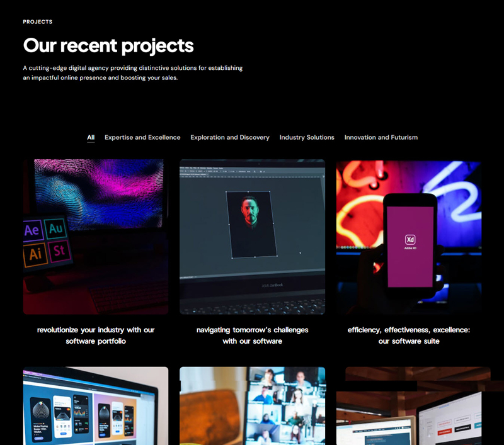Filter projects by "Industry Solutions"
Viewport: 504px width, 445px height.
(x=307, y=137)
